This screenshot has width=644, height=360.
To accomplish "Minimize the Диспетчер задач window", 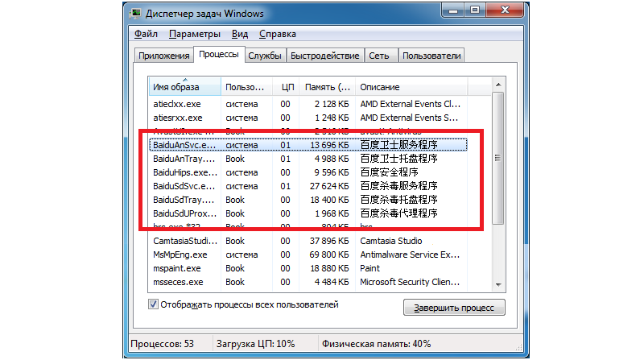I will [453, 10].
